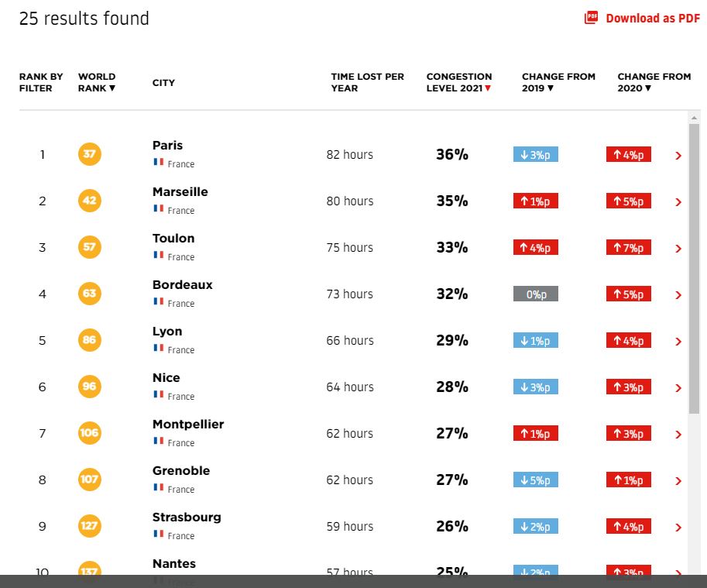
Task: Click Toulon world rank 57 badge
Action: (90, 247)
